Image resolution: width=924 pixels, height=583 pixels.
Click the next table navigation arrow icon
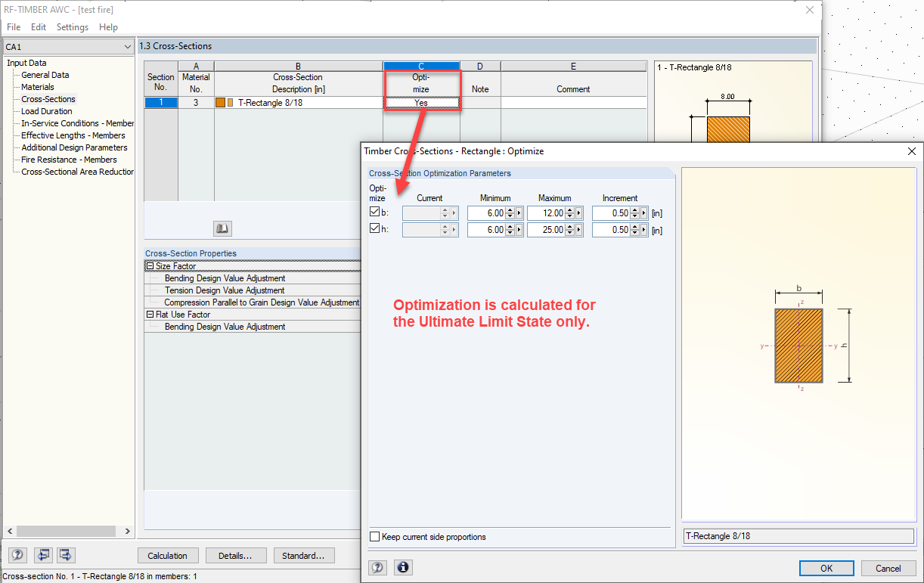tap(65, 555)
